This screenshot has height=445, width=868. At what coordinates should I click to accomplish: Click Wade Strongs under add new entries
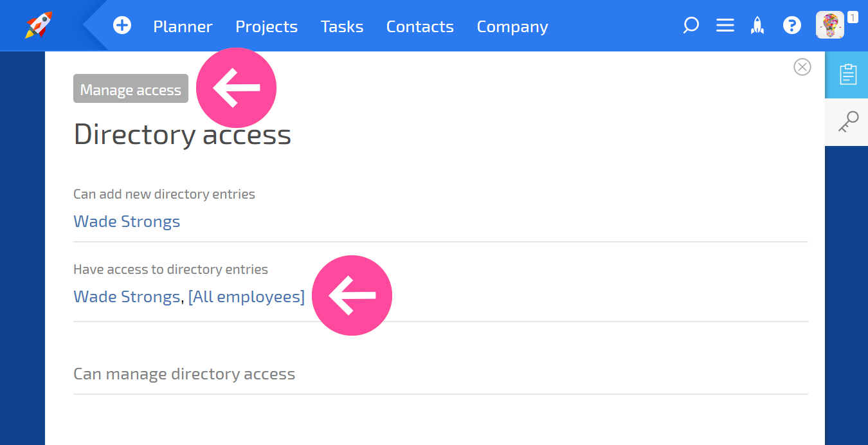[x=127, y=222]
